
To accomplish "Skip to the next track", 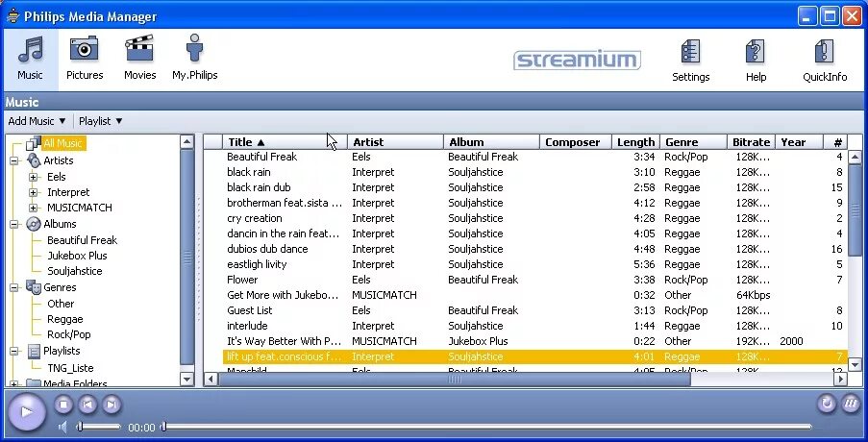I will pyautogui.click(x=112, y=405).
